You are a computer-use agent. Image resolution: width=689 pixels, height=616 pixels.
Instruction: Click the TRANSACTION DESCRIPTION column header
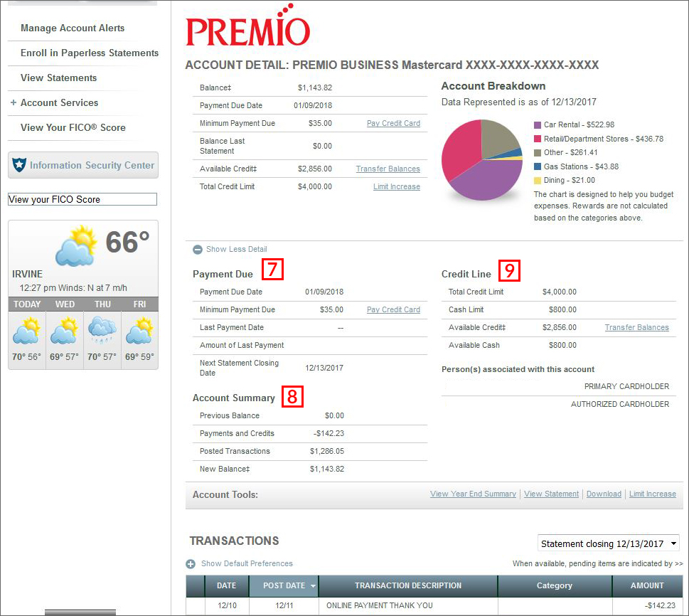[x=408, y=586]
